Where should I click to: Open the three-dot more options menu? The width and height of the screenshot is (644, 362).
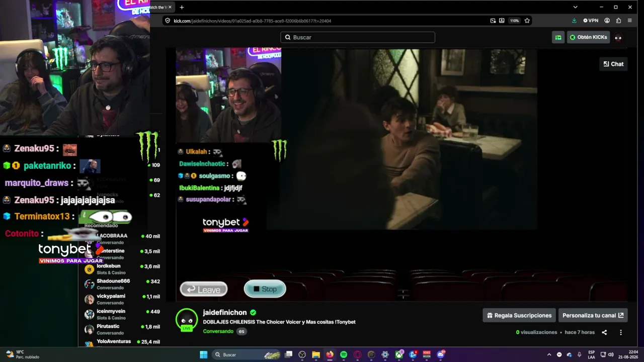[x=620, y=332]
